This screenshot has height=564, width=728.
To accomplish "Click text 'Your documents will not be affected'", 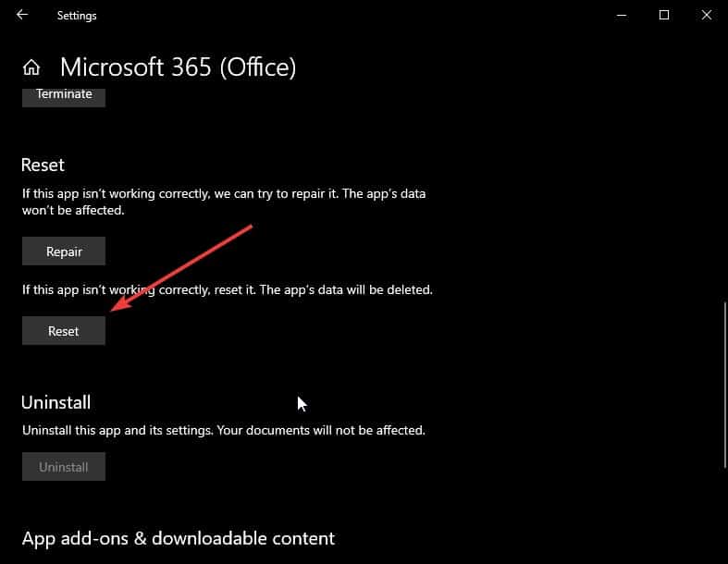I will (321, 430).
